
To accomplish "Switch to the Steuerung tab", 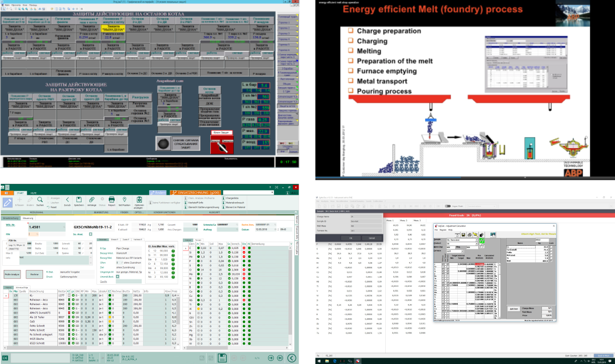I will 28,219.
